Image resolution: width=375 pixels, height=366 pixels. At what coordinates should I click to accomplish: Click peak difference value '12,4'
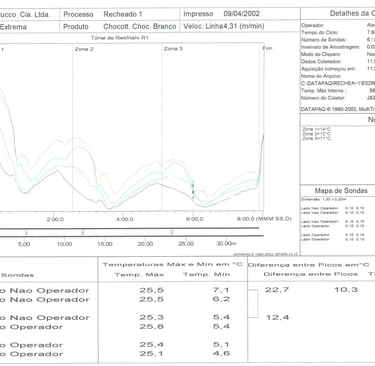tap(277, 317)
